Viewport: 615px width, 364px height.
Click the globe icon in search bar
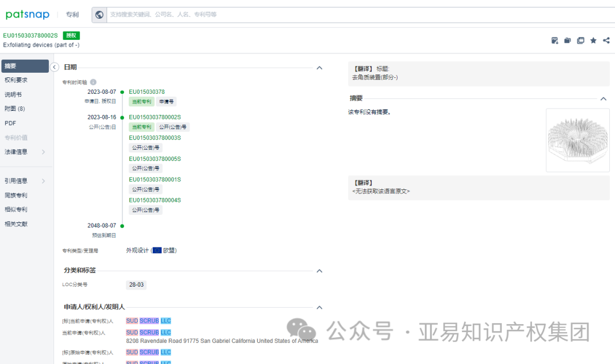(100, 14)
